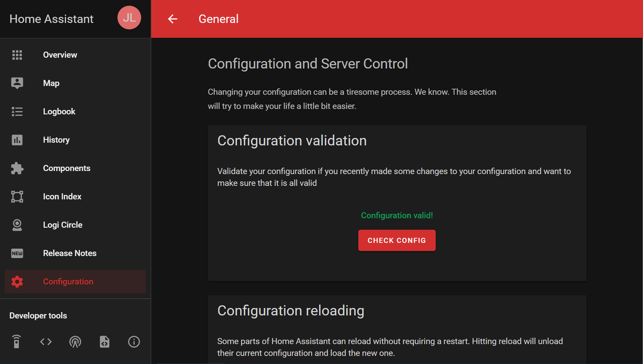Click the Map person-pin icon
The width and height of the screenshot is (643, 364).
(x=17, y=83)
